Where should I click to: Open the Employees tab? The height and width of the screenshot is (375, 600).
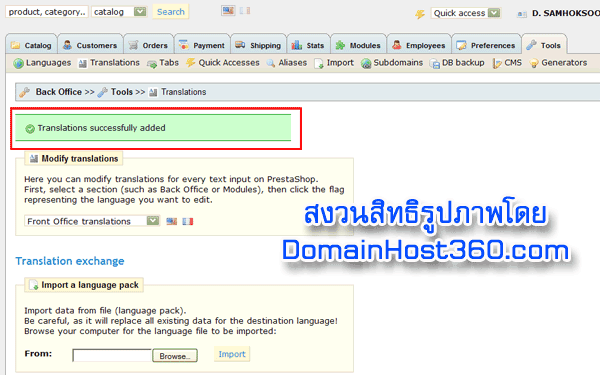419,45
